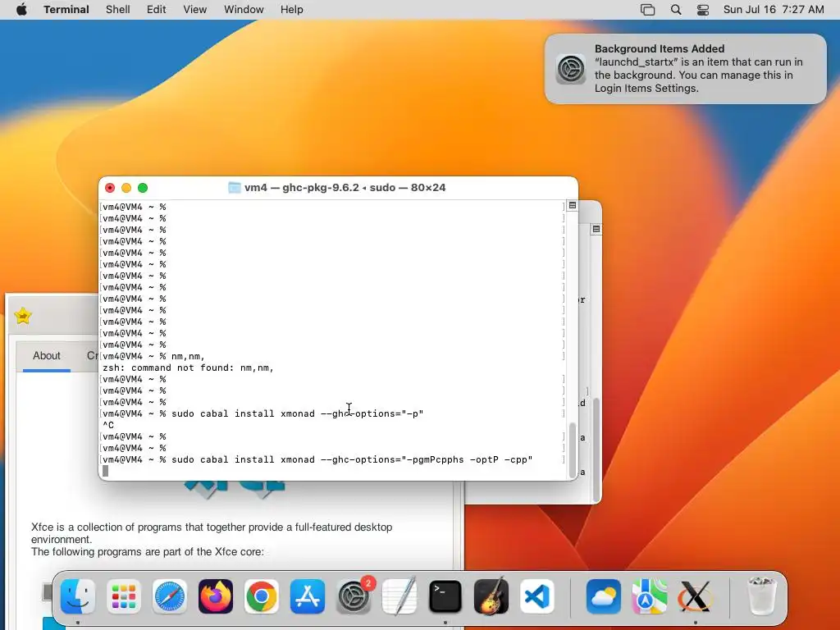Launch Safari from the dock

(x=170, y=596)
